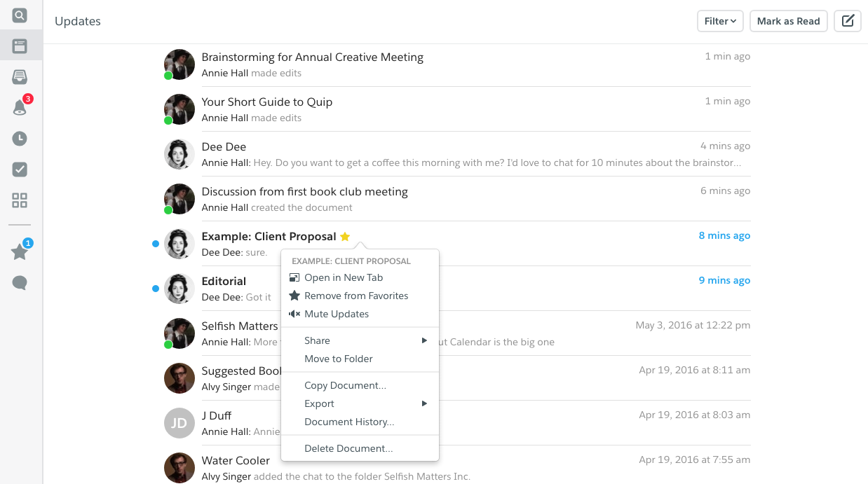The image size is (868, 484).
Task: Click Annie Hall's avatar on Brainstorming update
Action: coord(179,64)
